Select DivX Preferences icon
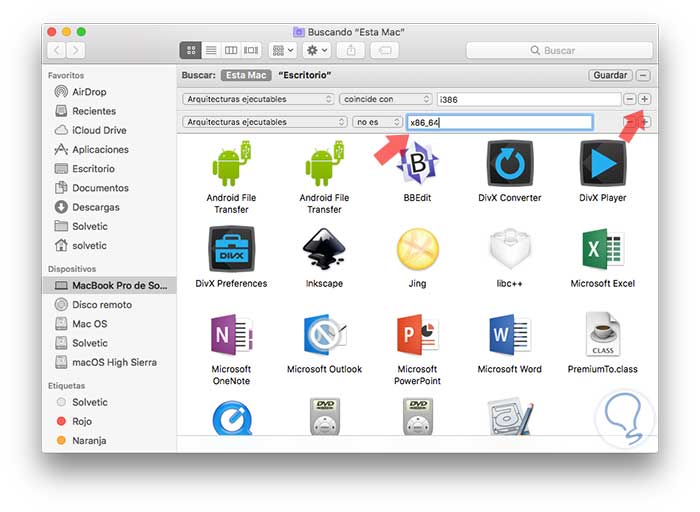The width and height of the screenshot is (700, 512). pyautogui.click(x=231, y=249)
